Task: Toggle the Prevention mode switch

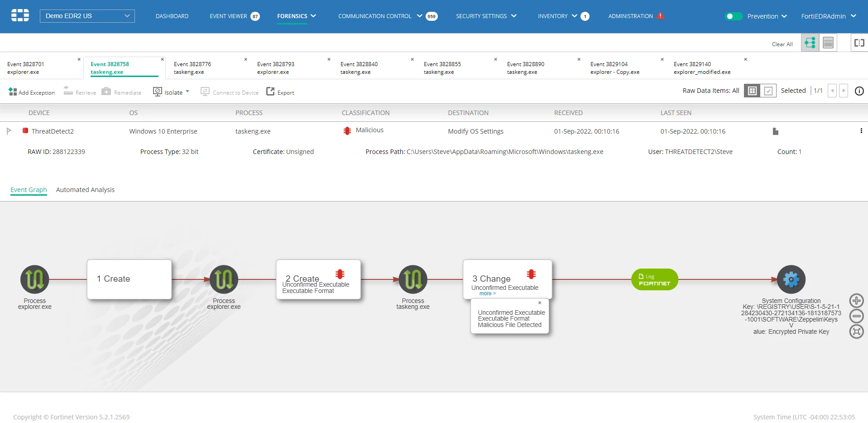Action: pyautogui.click(x=734, y=16)
